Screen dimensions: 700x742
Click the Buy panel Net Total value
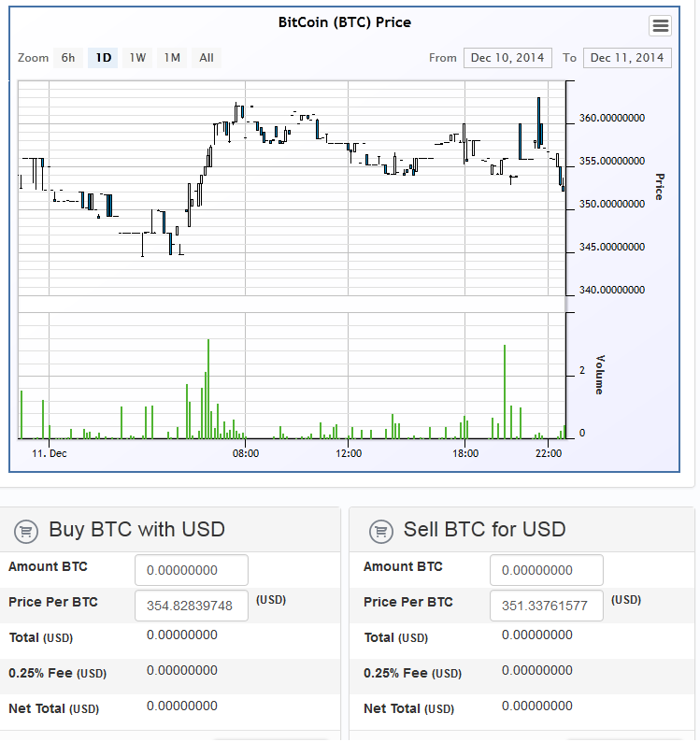(x=182, y=706)
